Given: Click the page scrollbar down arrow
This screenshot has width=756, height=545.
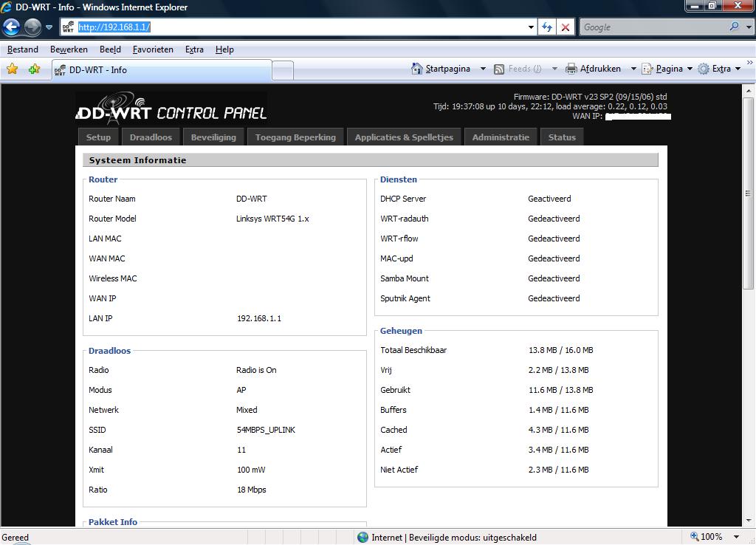Looking at the screenshot, I should click(x=749, y=521).
